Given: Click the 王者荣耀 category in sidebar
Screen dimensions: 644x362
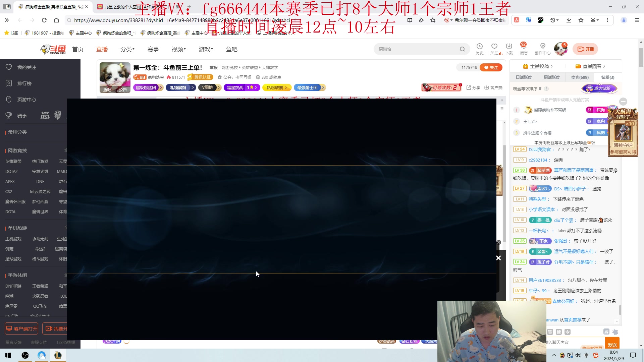Looking at the screenshot, I should pyautogui.click(x=40, y=286).
